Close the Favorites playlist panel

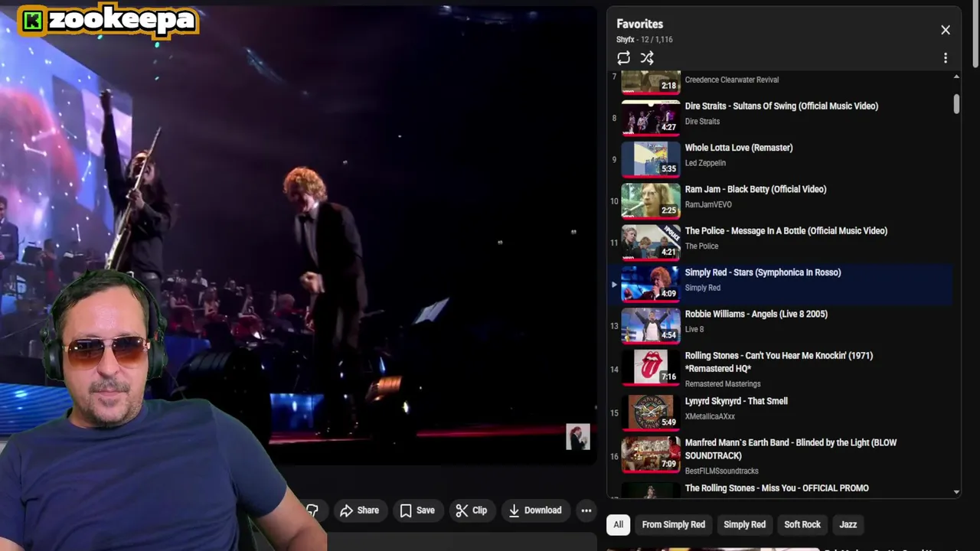click(x=946, y=30)
